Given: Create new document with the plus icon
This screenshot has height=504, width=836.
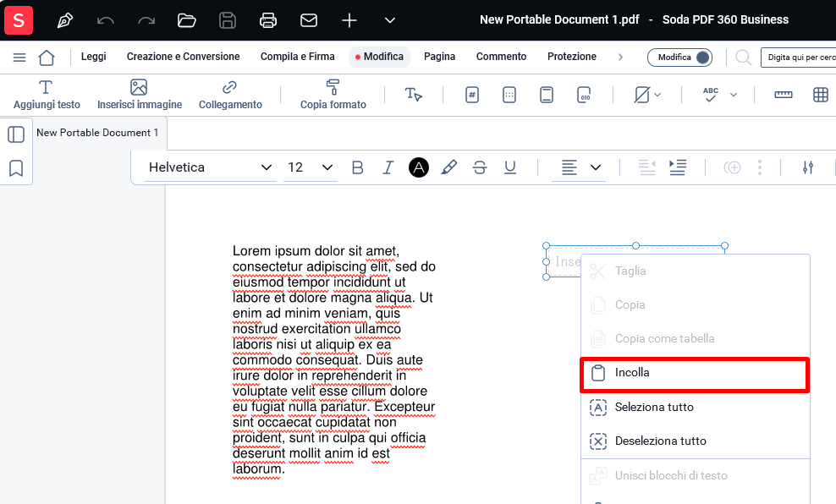Looking at the screenshot, I should 349,21.
